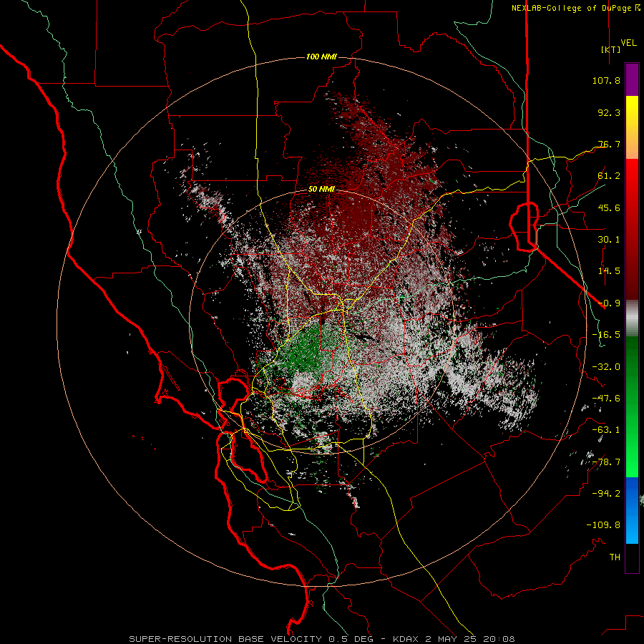
Task: Click the 50 NMI range ring label
Action: [321, 190]
